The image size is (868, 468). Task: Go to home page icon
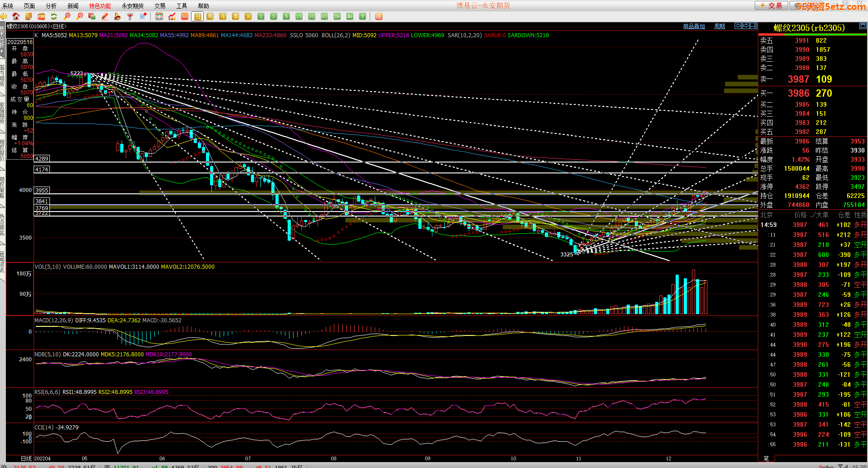click(x=16, y=16)
